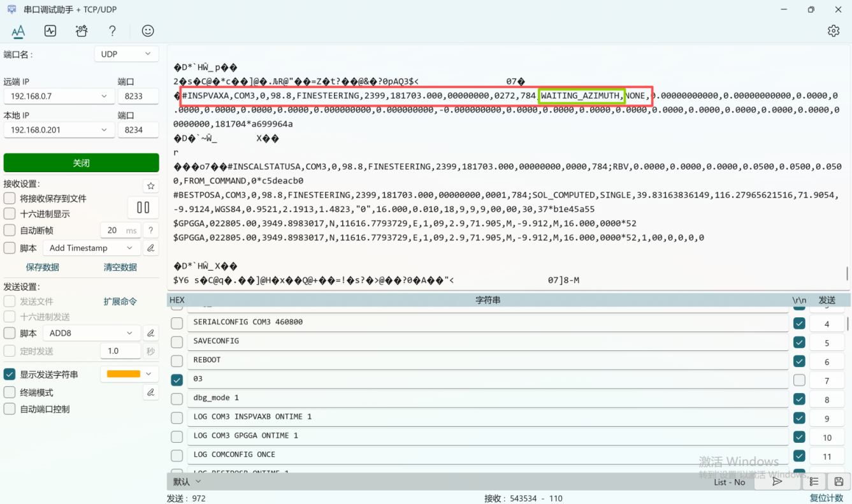Check HEX box for REBOOT row
Image resolution: width=852 pixels, height=504 pixels.
(x=177, y=361)
